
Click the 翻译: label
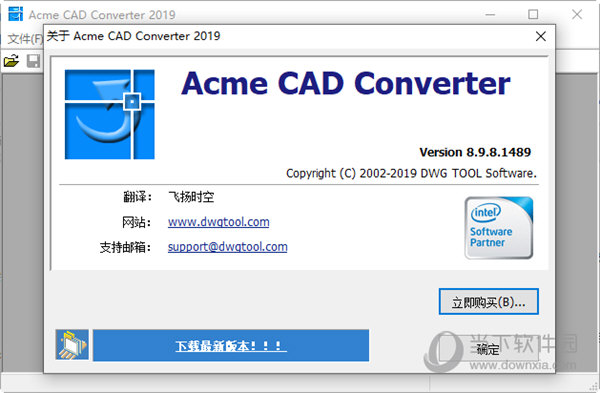point(137,197)
